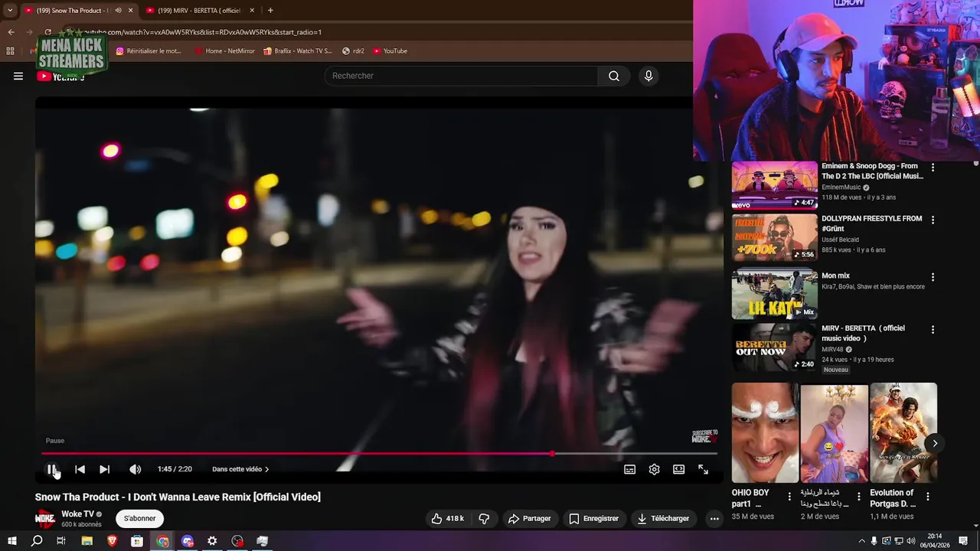Image resolution: width=980 pixels, height=551 pixels.
Task: Play the Evolution of Portgas D. short
Action: [x=903, y=433]
